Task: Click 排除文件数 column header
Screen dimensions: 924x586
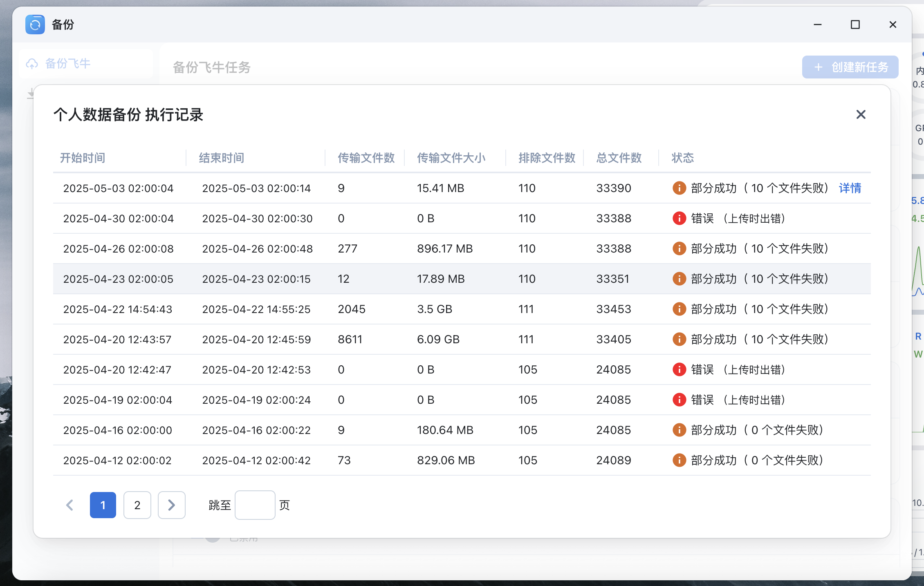Action: (x=547, y=158)
